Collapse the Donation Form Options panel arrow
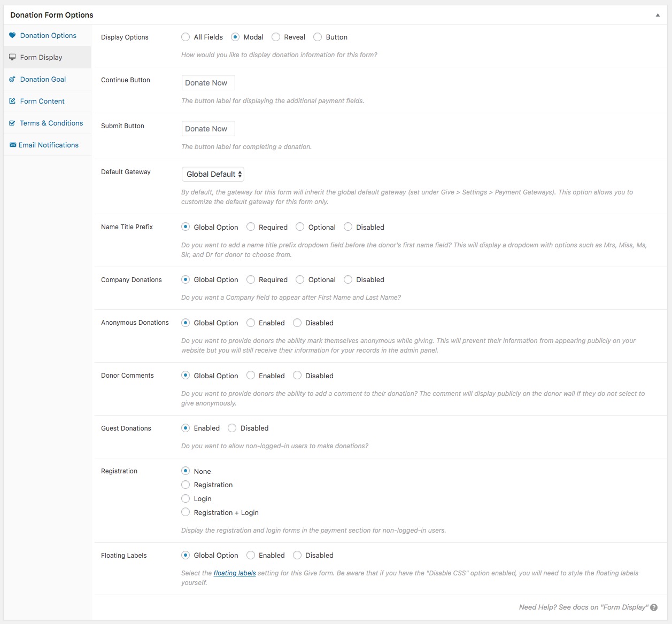672x624 pixels. 658,15
